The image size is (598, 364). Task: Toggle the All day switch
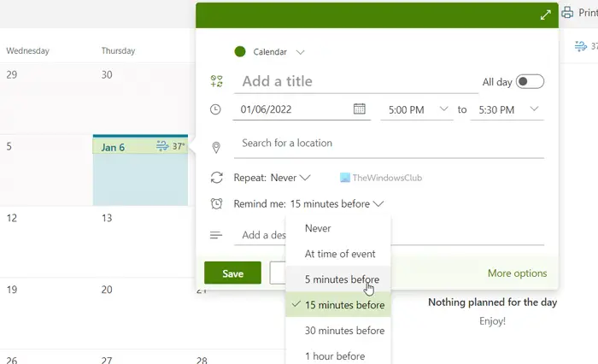530,82
